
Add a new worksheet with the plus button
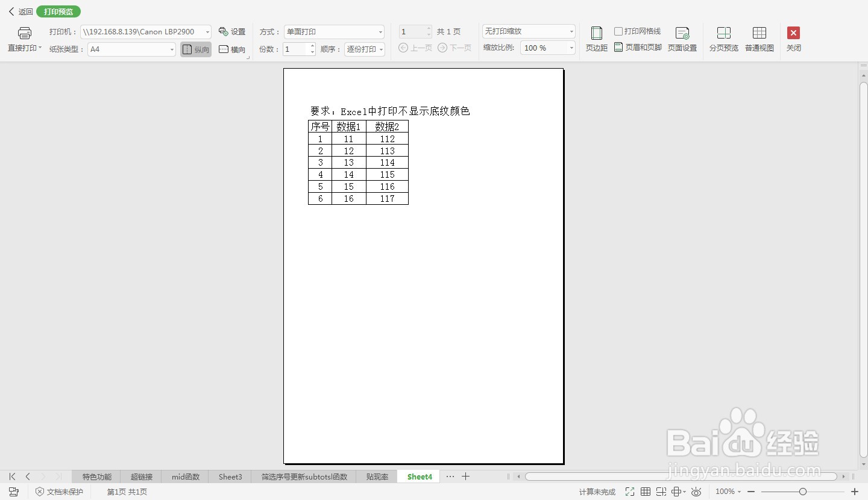coord(465,476)
